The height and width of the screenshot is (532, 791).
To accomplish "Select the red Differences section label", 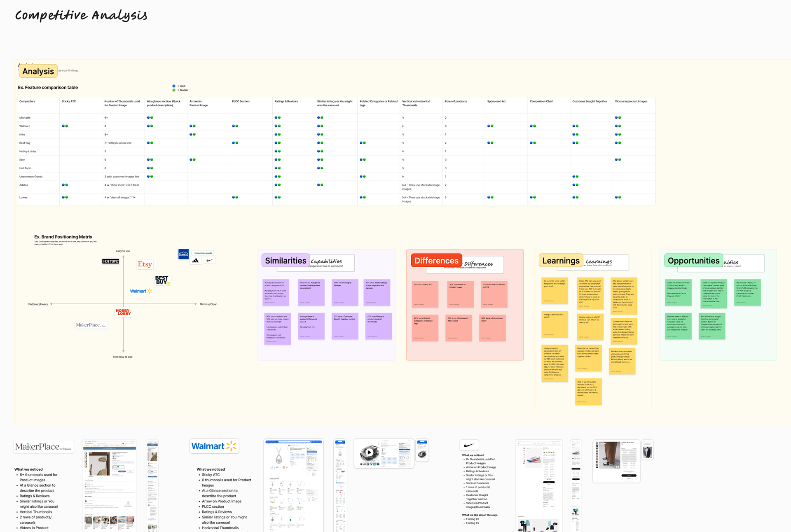I will point(436,261).
